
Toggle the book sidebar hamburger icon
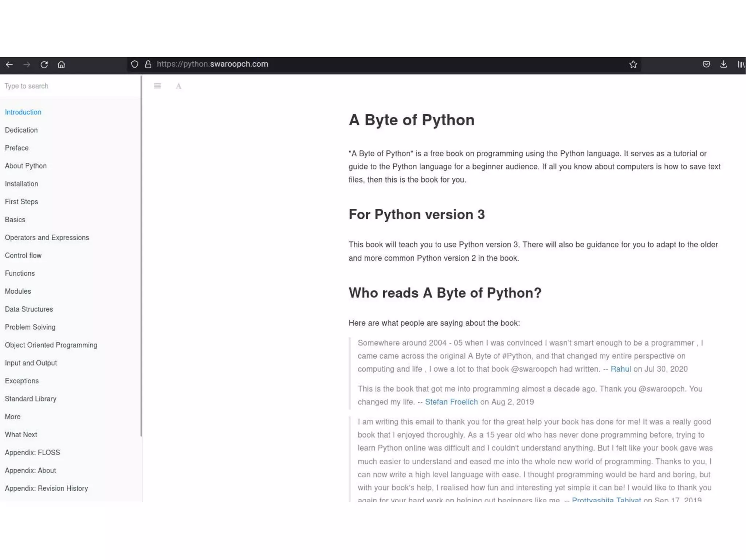coord(157,86)
